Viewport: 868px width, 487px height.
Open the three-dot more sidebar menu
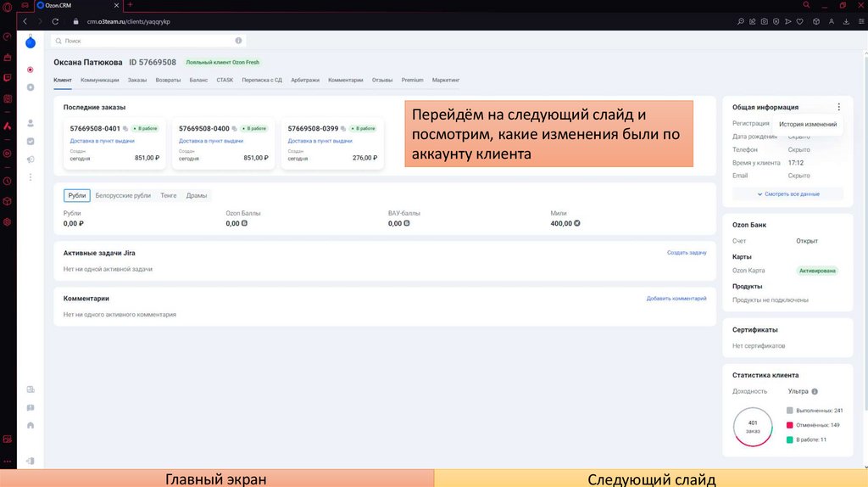[31, 177]
